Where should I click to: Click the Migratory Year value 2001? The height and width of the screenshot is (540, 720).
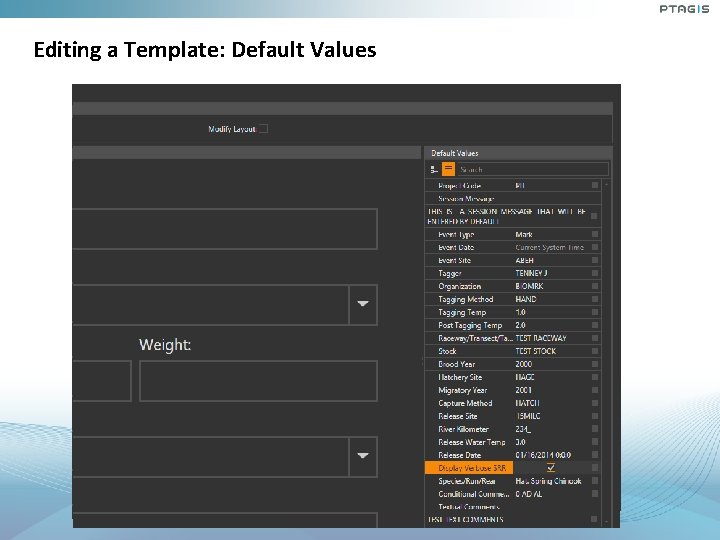(x=523, y=390)
